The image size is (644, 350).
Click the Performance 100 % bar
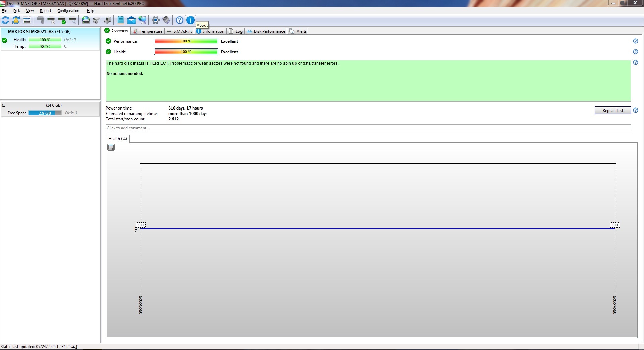coord(186,41)
